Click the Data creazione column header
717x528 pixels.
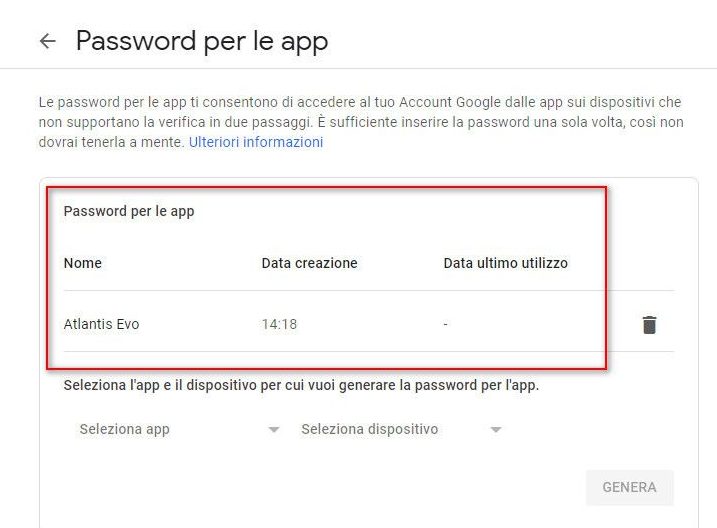tap(309, 263)
